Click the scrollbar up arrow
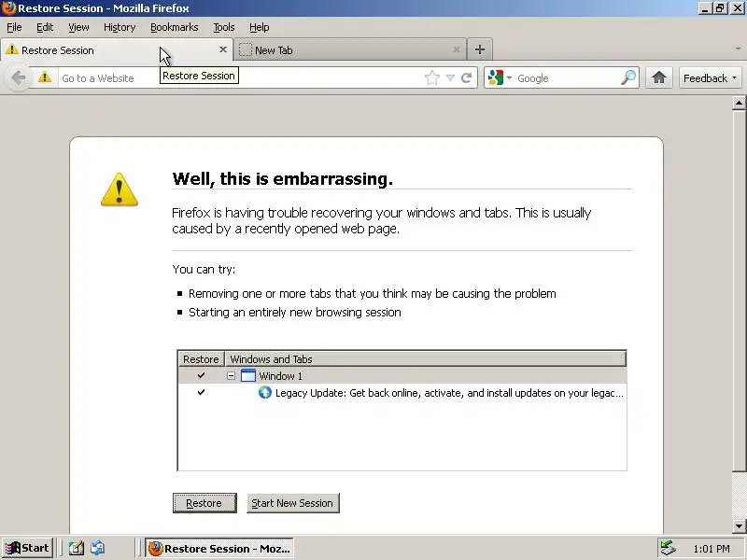747x560 pixels. (x=739, y=103)
